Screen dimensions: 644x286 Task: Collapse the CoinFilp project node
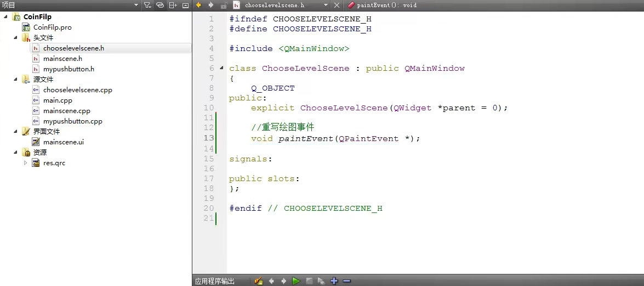(5, 17)
